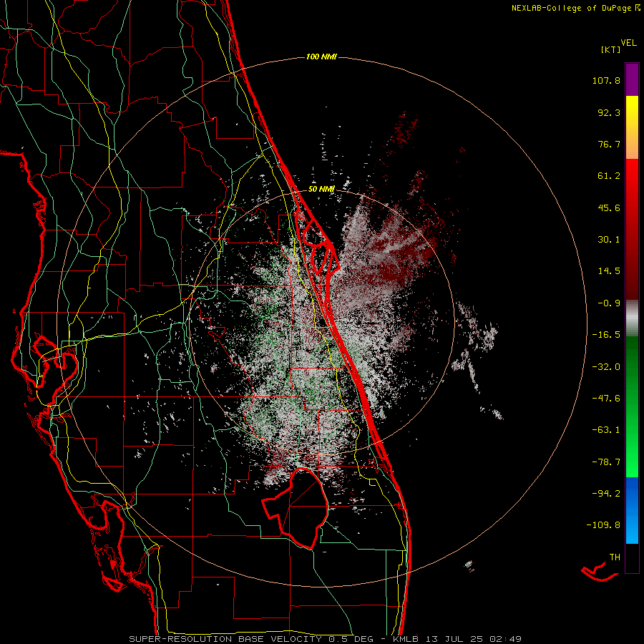Click the 92.3 velocity scale value
Screen dimensions: 644x644
pos(609,112)
